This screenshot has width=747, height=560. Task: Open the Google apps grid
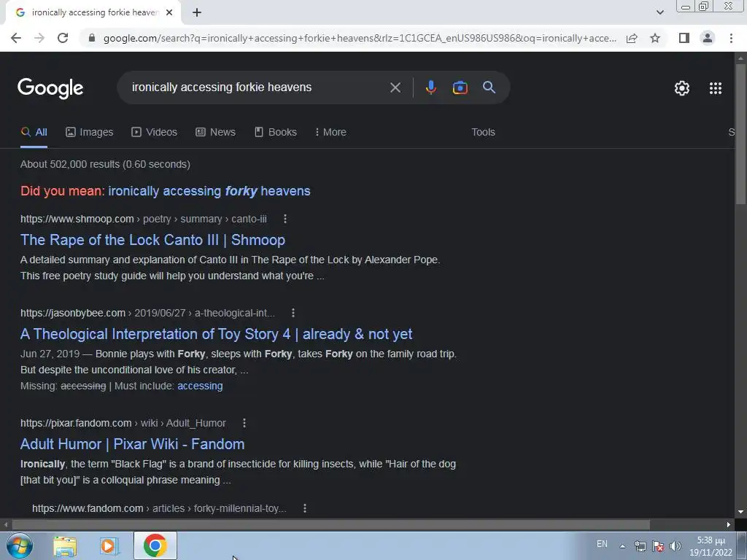pos(716,88)
